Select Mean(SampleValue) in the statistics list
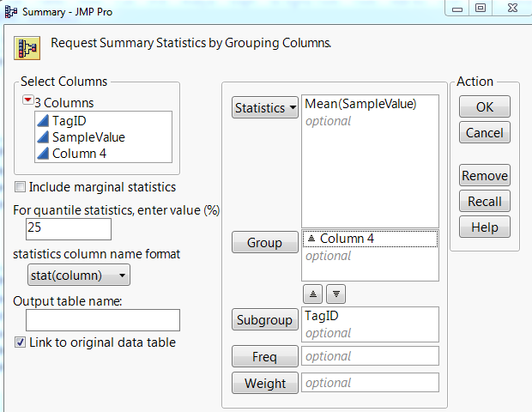532x412 pixels. (360, 105)
